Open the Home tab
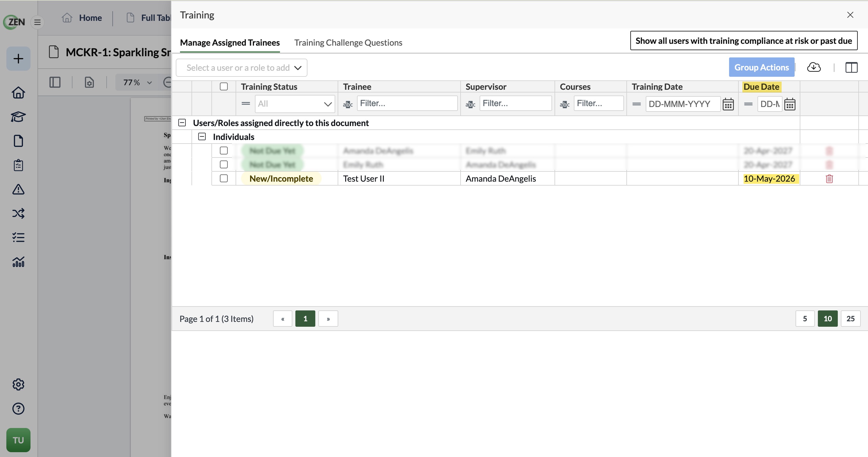The height and width of the screenshot is (457, 868). [x=82, y=18]
